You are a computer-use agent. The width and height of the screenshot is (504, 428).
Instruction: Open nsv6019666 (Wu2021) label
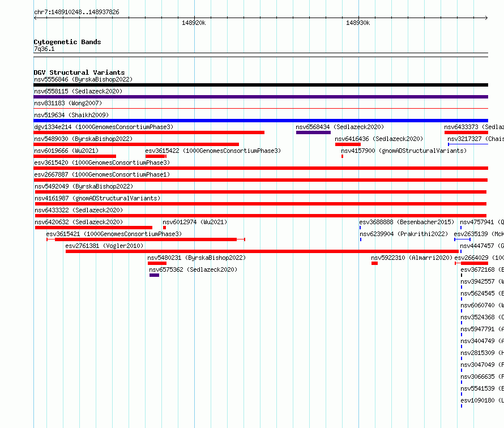tap(66, 151)
